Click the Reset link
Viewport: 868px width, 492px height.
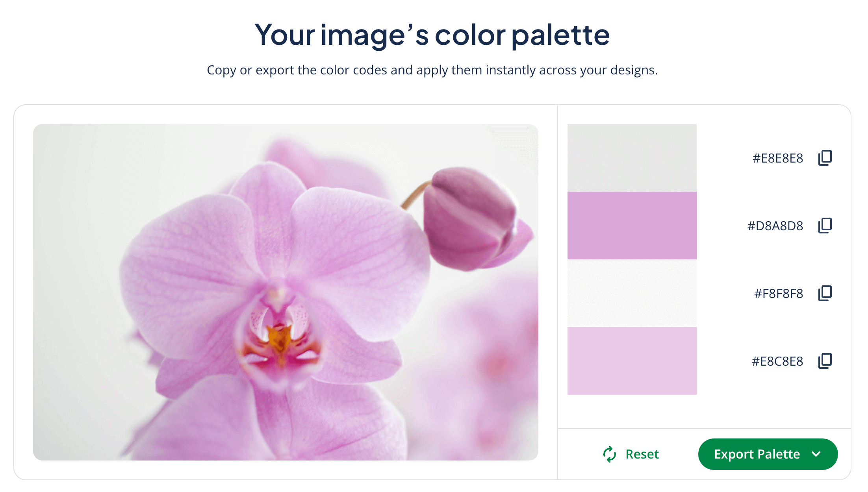point(642,454)
